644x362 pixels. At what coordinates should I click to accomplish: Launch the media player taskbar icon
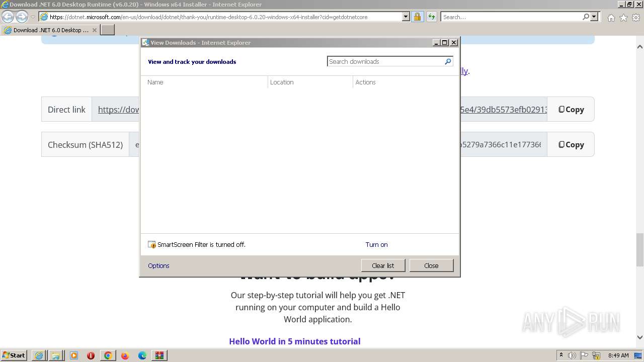(73, 355)
